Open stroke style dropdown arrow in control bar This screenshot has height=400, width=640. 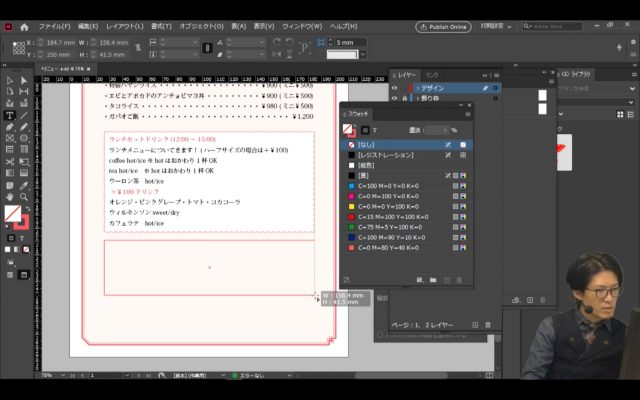362,54
